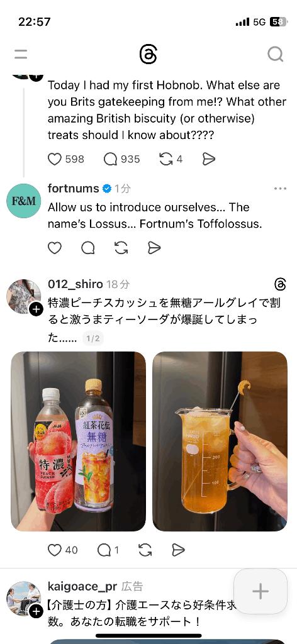Reply to the fortnums post
This screenshot has height=644, width=297.
coord(88,248)
